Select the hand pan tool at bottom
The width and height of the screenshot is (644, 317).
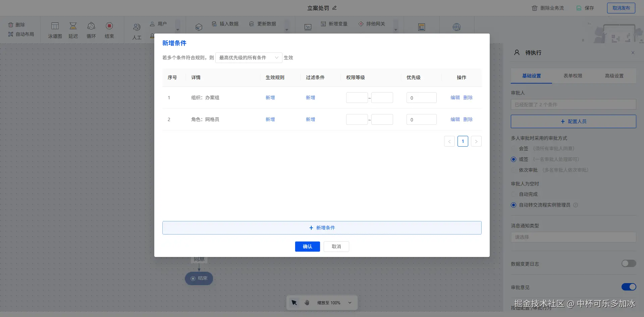307,303
